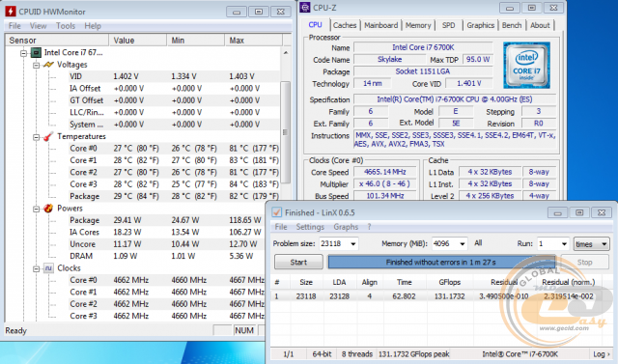
Task: Click the GFlops column header in LinX
Action: (449, 282)
